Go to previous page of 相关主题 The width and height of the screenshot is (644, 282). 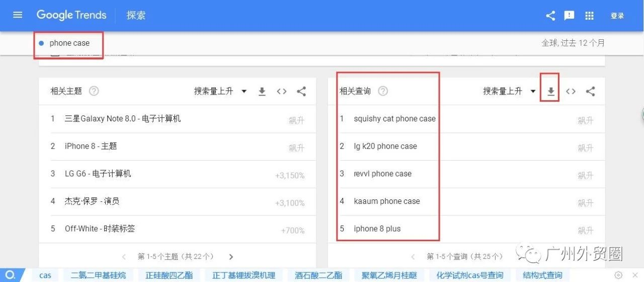(x=124, y=257)
